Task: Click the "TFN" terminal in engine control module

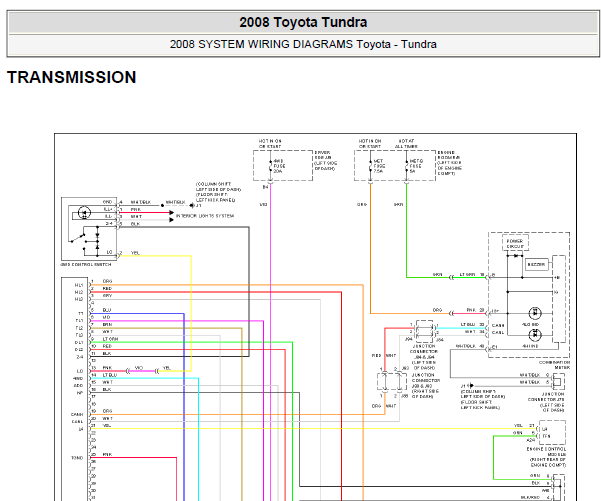Action: pyautogui.click(x=546, y=436)
